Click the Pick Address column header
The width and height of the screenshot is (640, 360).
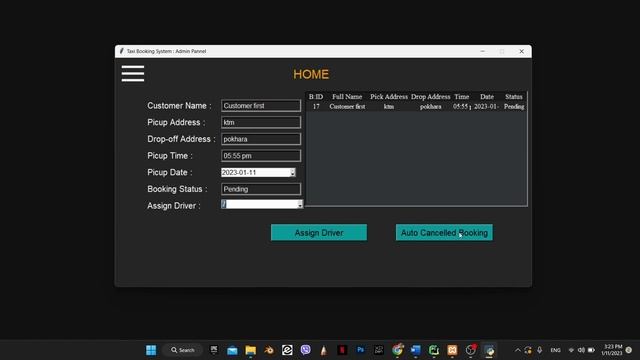pyautogui.click(x=389, y=97)
